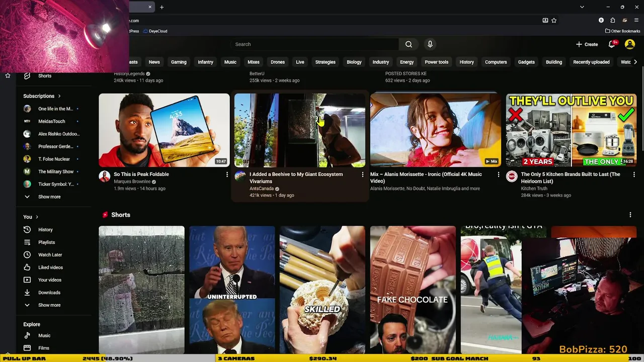
Task: Select the Computers category chip
Action: point(496,62)
